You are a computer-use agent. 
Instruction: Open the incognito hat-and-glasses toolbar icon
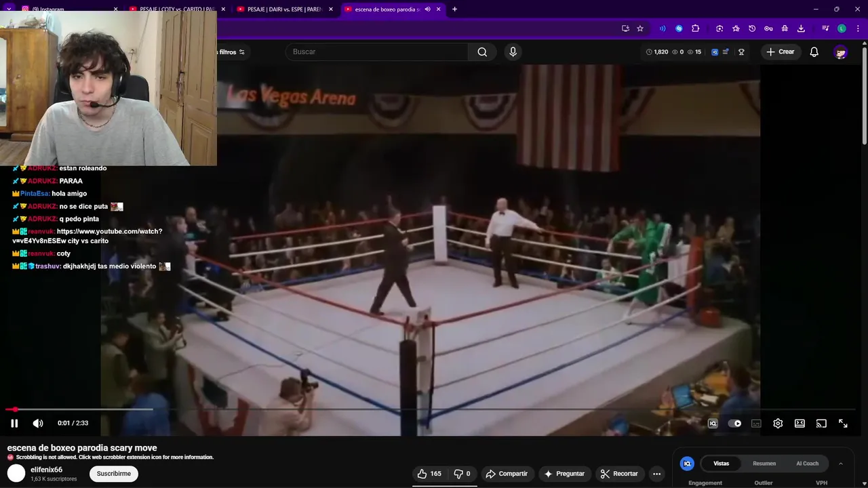click(x=785, y=28)
